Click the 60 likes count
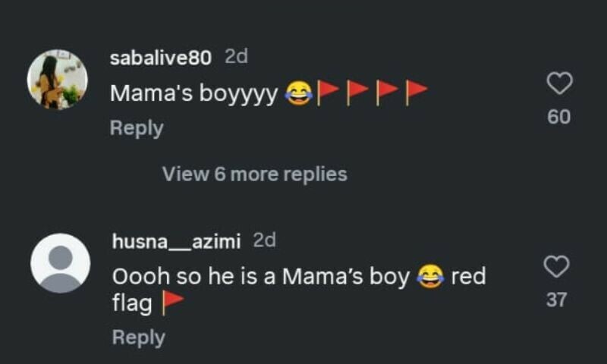Screen dimensions: 607x364 point(559,117)
